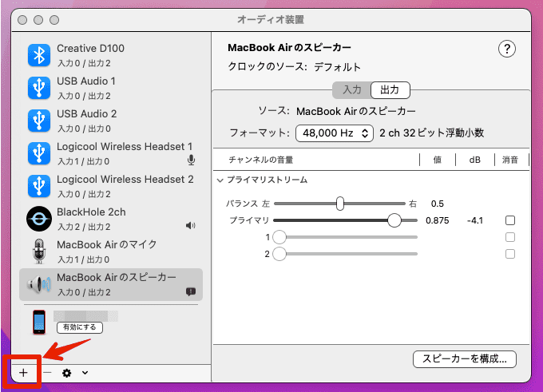Select Creative D100 in device list

coord(111,55)
